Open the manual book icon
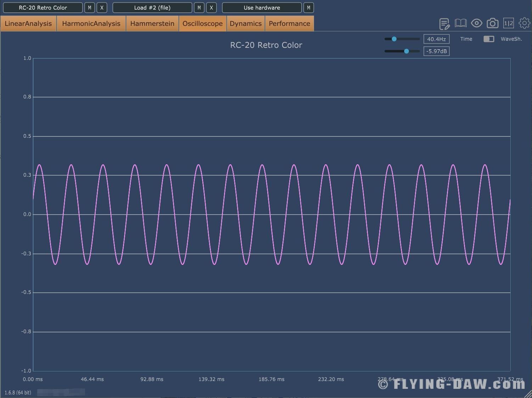 [460, 23]
